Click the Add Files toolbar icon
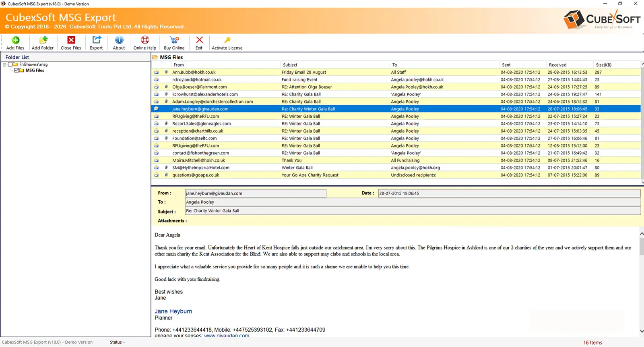The width and height of the screenshot is (644, 347). 15,40
